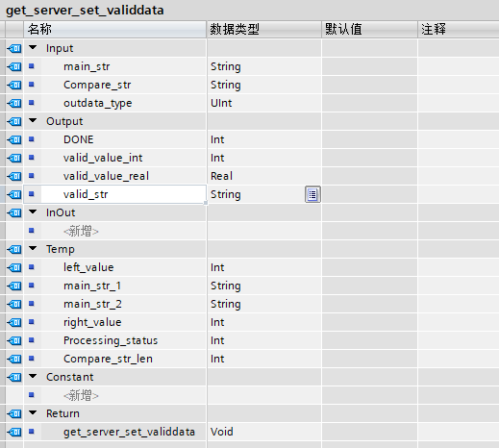The image size is (499, 448).
Task: Open data type picker for valid_str
Action: click(x=312, y=194)
